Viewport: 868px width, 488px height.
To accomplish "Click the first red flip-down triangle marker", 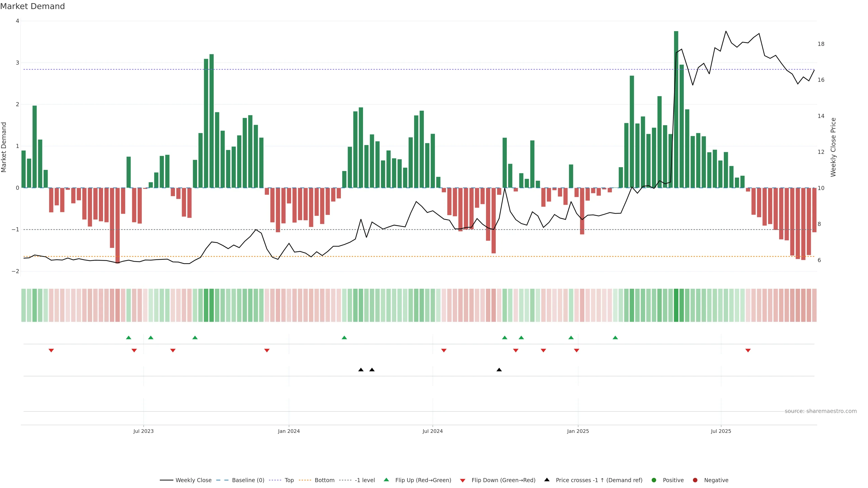I will click(51, 351).
